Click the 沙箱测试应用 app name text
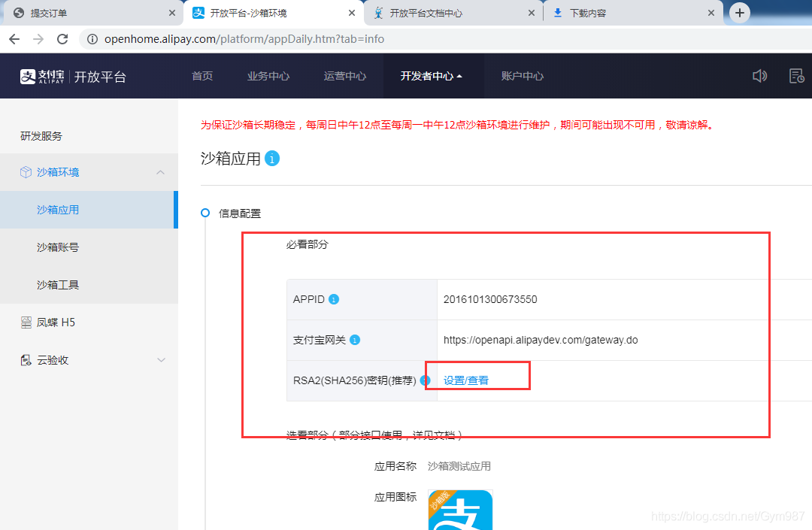Viewport: 812px width, 530px height. click(459, 466)
